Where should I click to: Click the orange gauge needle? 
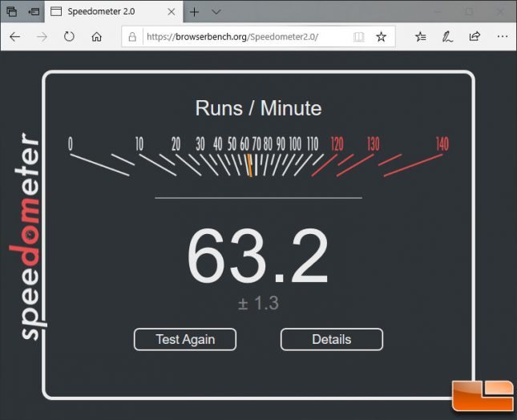[249, 165]
